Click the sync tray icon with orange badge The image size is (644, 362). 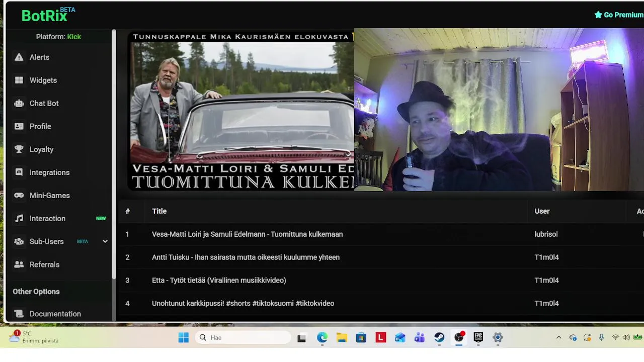click(587, 337)
